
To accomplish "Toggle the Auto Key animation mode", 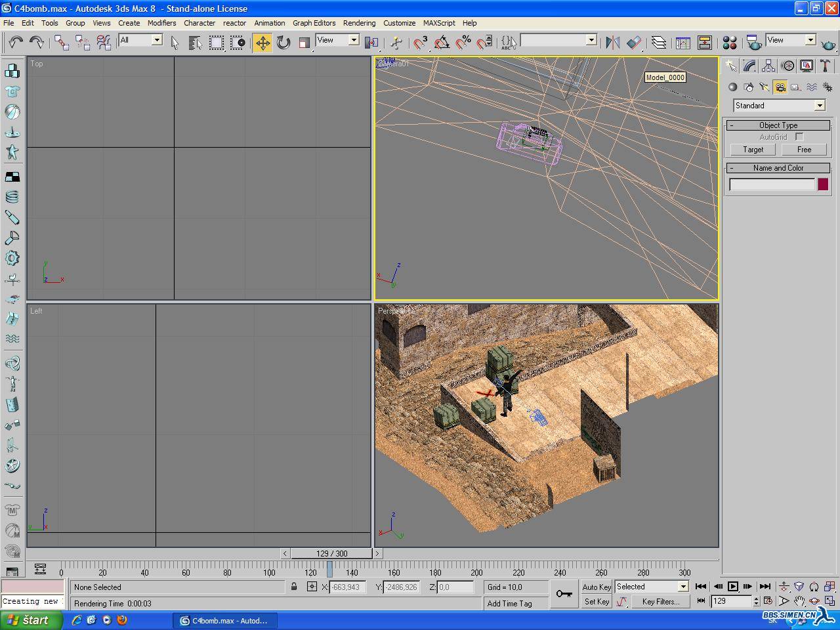I will pyautogui.click(x=597, y=587).
